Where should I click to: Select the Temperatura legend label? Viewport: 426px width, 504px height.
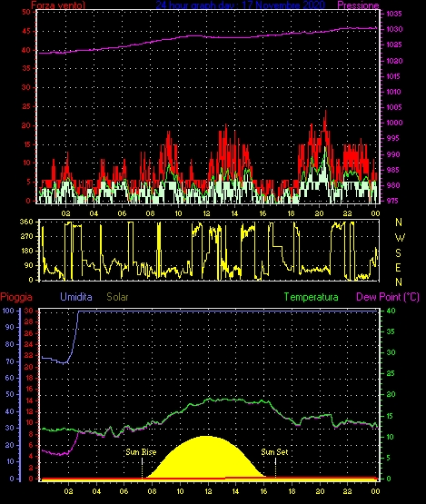(311, 297)
